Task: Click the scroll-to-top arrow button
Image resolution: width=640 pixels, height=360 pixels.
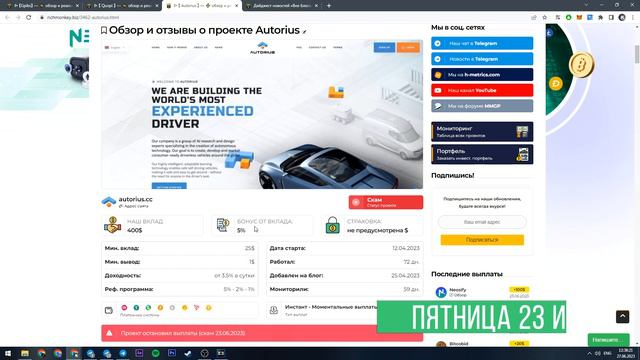Action: click(622, 317)
